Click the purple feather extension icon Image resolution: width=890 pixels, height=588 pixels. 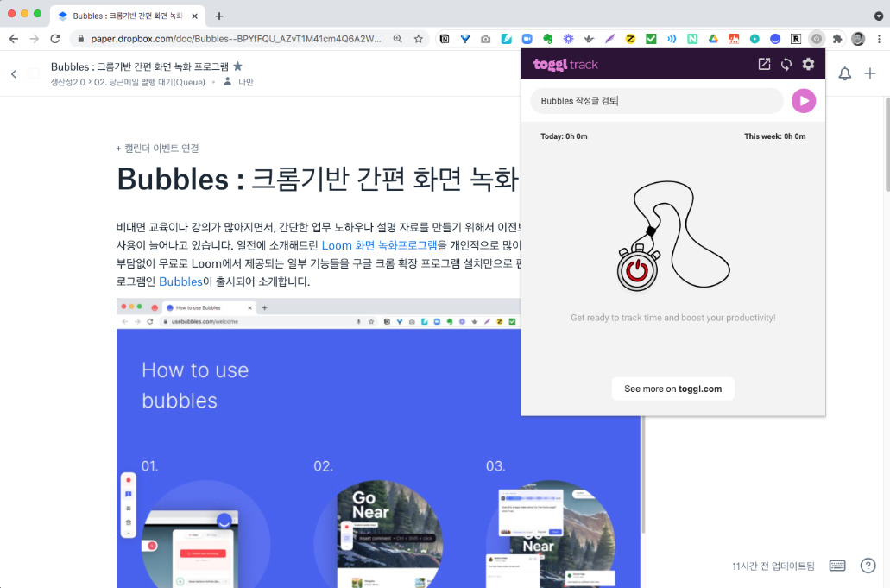point(609,39)
